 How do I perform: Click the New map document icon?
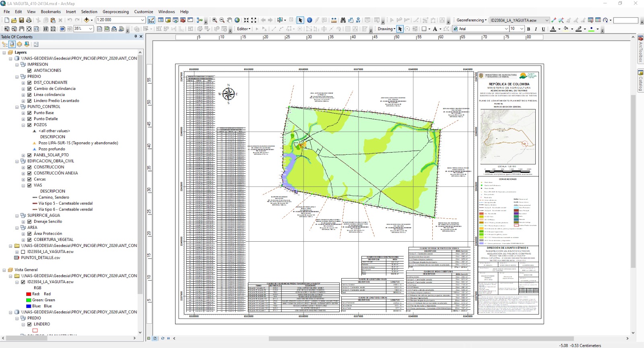tap(6, 20)
